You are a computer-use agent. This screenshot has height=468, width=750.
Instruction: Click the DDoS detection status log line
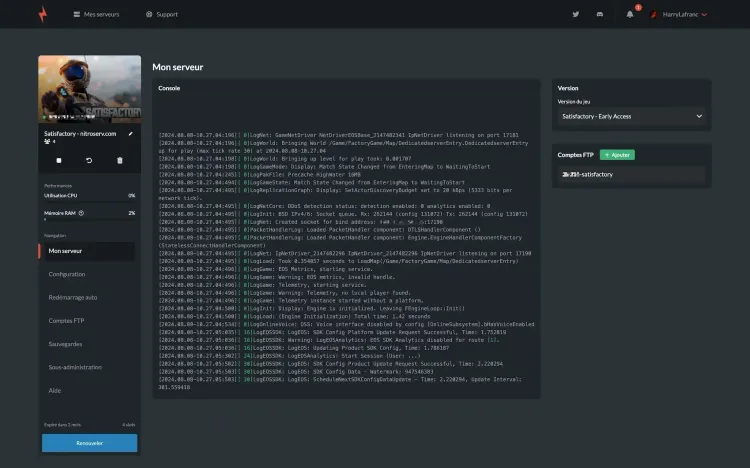click(324, 206)
